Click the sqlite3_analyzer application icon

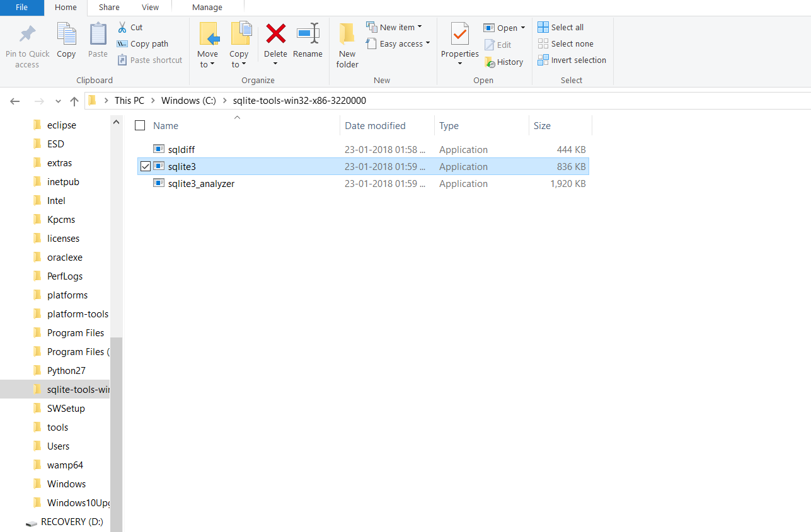pyautogui.click(x=158, y=183)
